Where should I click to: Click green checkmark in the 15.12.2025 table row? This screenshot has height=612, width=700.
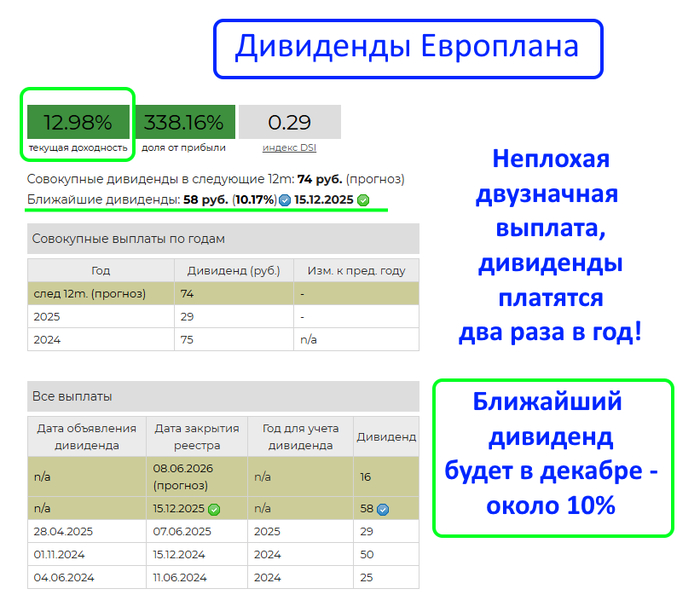[x=214, y=509]
